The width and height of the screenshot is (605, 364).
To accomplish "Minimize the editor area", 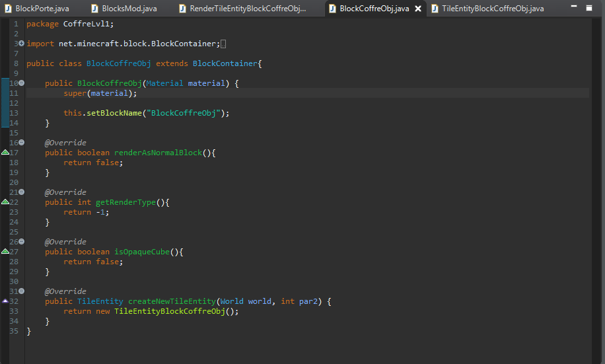I will pyautogui.click(x=574, y=7).
